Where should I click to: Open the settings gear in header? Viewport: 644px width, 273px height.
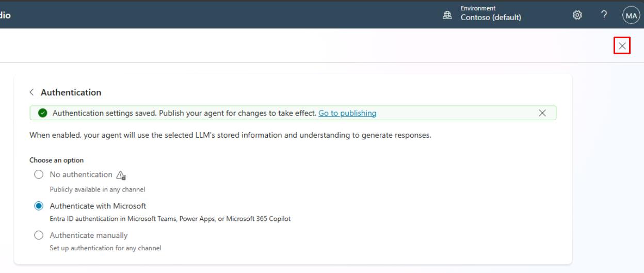pyautogui.click(x=577, y=15)
